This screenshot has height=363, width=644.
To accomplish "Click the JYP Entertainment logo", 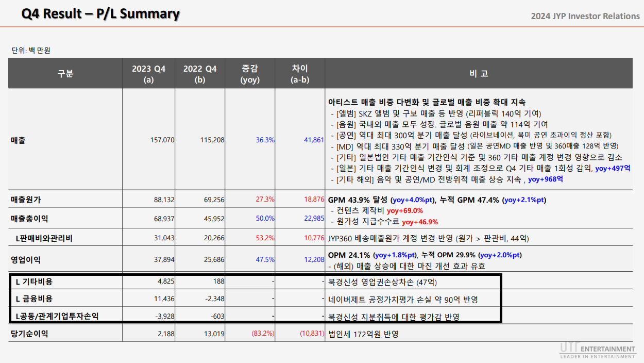I will pyautogui.click(x=598, y=351).
